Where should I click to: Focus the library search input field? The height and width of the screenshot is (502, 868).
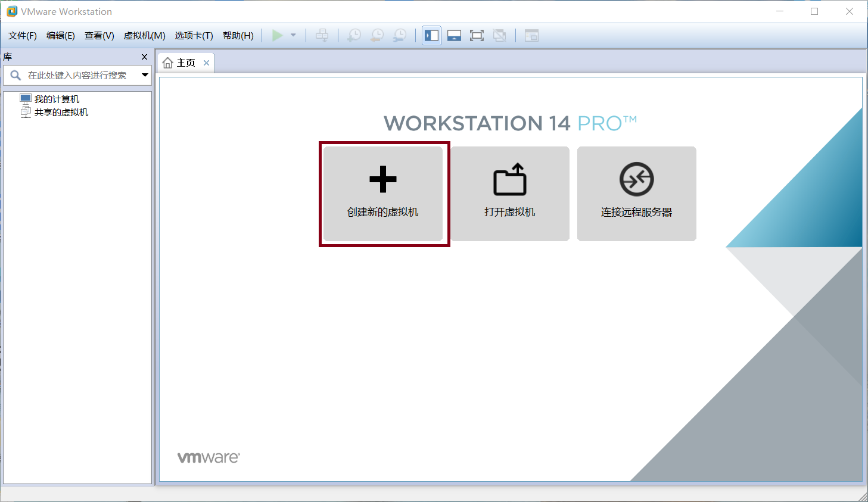click(x=77, y=75)
